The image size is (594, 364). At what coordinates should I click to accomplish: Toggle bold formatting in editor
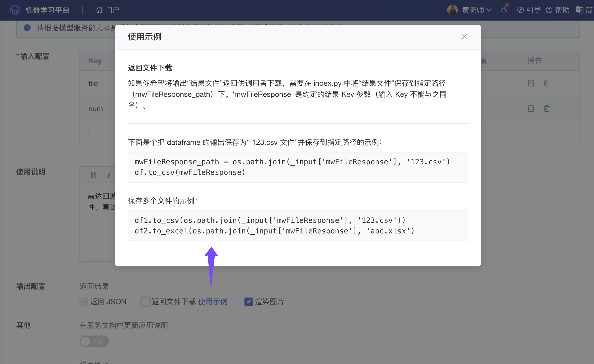(93, 175)
